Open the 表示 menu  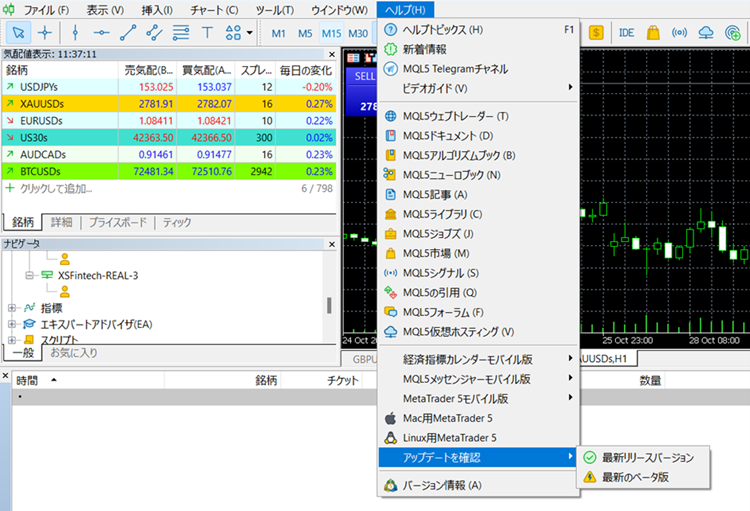[x=105, y=10]
